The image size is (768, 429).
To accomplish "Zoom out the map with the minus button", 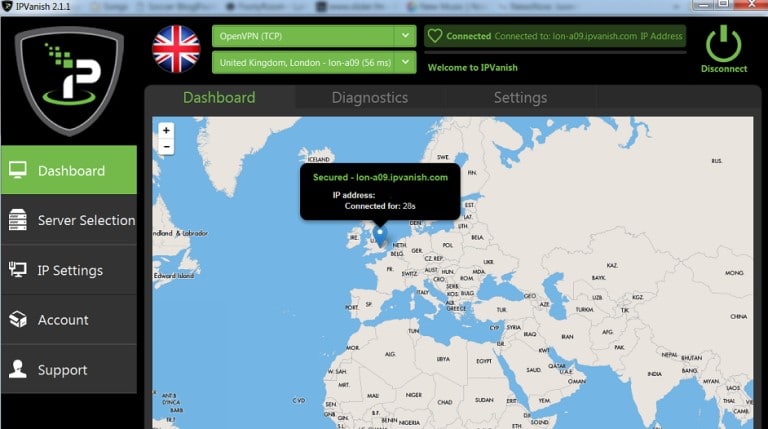I will point(166,146).
